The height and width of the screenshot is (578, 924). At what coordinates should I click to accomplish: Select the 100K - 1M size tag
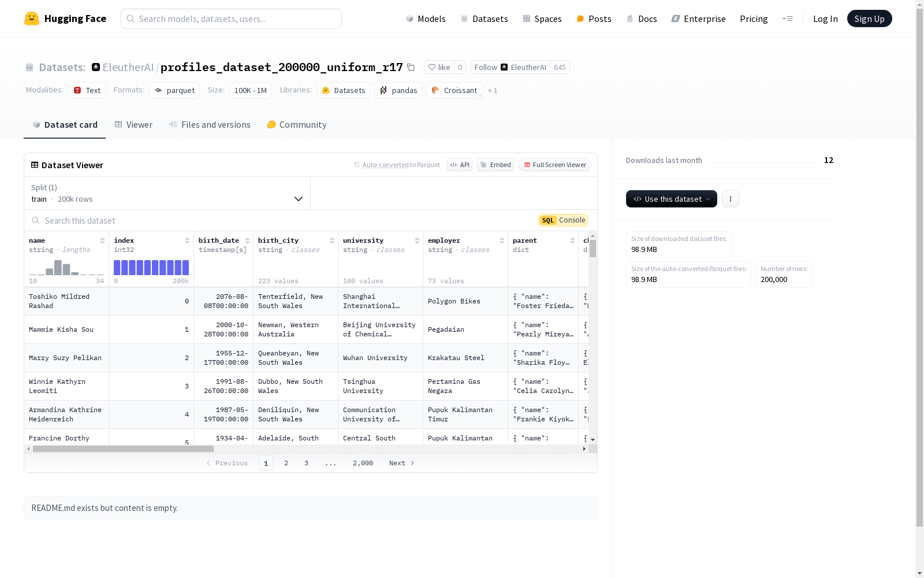coord(251,90)
